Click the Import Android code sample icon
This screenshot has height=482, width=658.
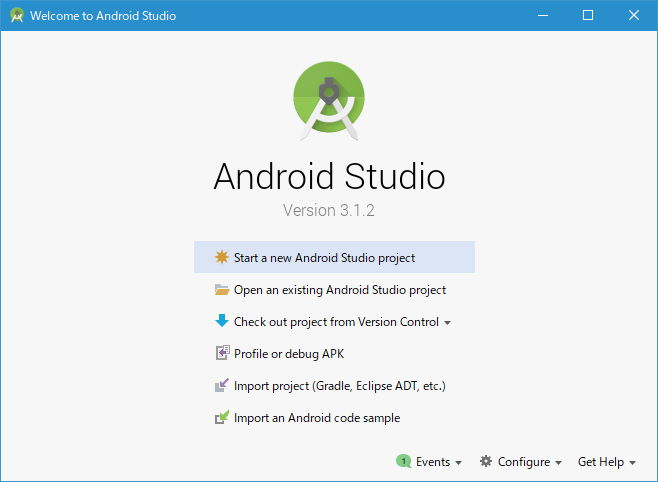[x=222, y=417]
